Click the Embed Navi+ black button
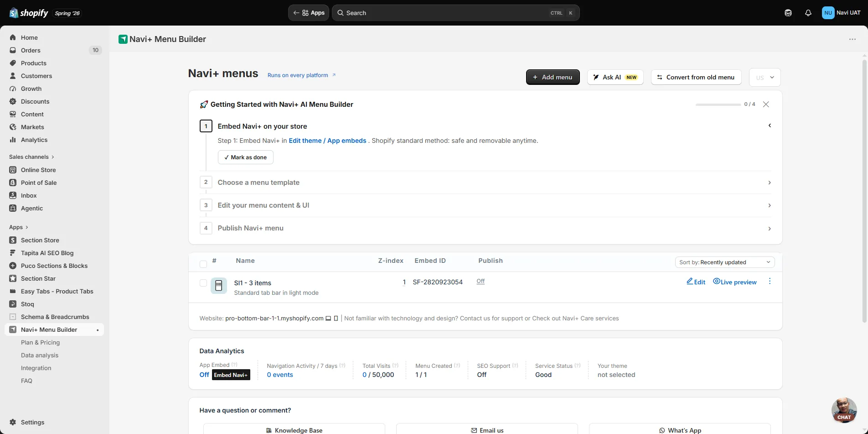Viewport: 868px width, 434px height. coord(231,375)
